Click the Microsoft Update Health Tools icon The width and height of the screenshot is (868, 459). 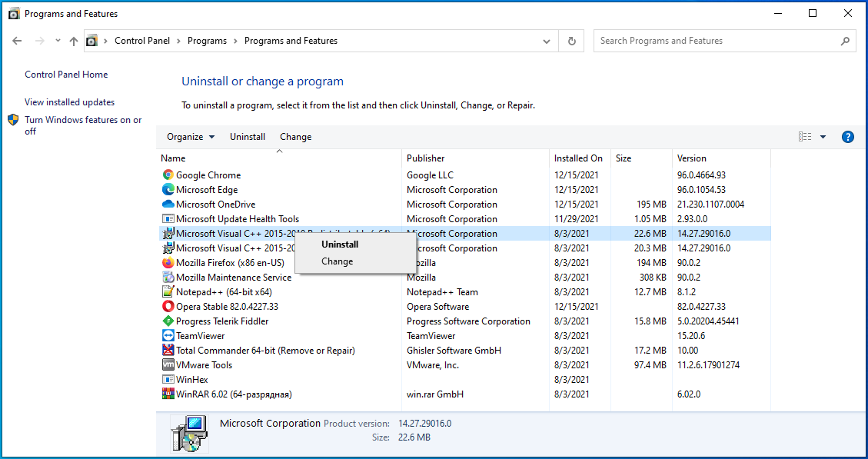point(168,218)
